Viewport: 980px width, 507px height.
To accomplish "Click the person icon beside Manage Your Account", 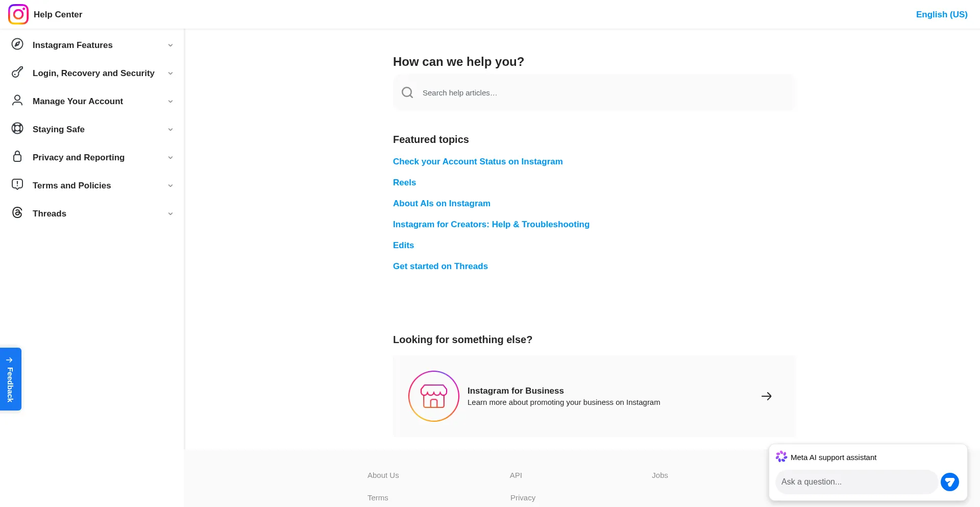I will [17, 101].
